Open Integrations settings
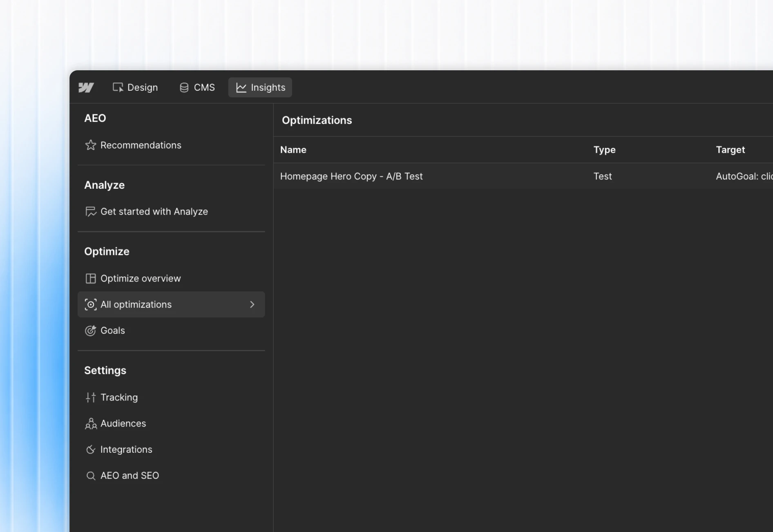This screenshot has width=773, height=532. [x=171, y=449]
